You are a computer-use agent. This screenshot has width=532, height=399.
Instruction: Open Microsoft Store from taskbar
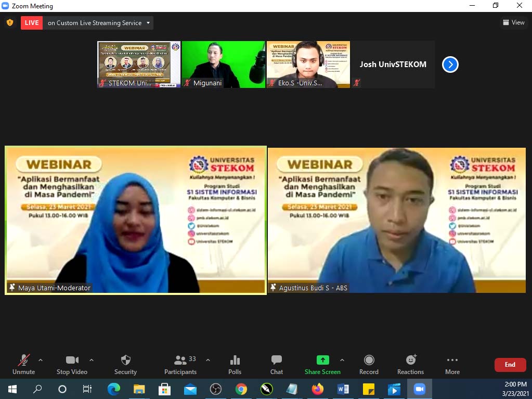[x=164, y=389]
